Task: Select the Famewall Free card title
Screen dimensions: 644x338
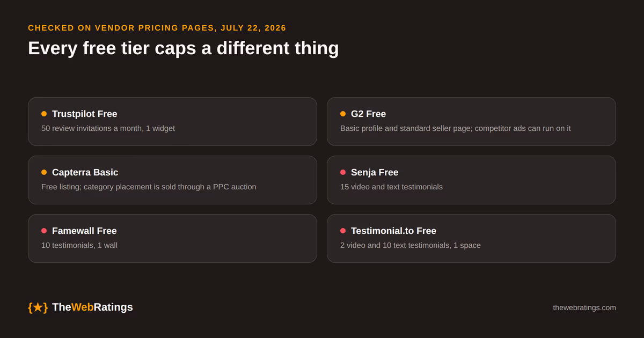Action: point(84,231)
